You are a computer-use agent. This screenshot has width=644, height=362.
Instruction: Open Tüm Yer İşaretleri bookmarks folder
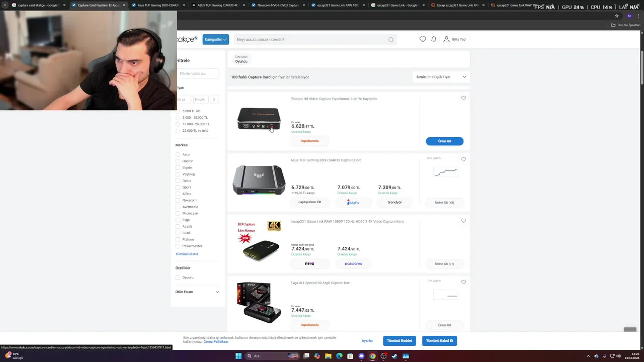pos(625,25)
